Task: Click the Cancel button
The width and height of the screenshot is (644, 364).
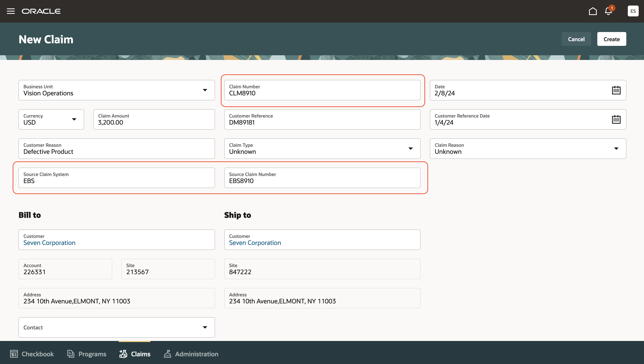Action: click(576, 39)
